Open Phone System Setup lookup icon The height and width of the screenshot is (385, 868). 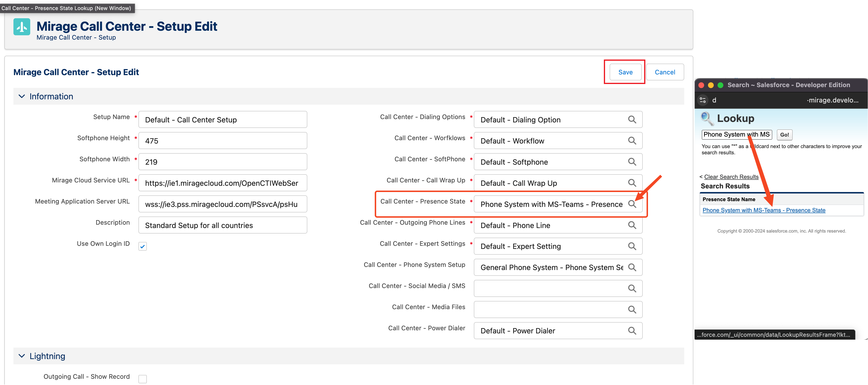click(632, 267)
